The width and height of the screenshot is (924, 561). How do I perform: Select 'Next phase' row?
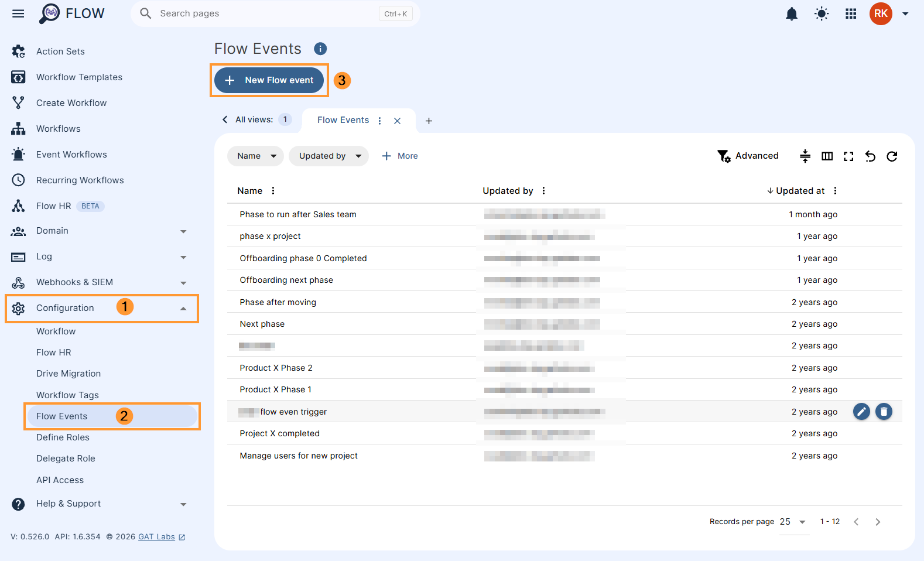564,324
